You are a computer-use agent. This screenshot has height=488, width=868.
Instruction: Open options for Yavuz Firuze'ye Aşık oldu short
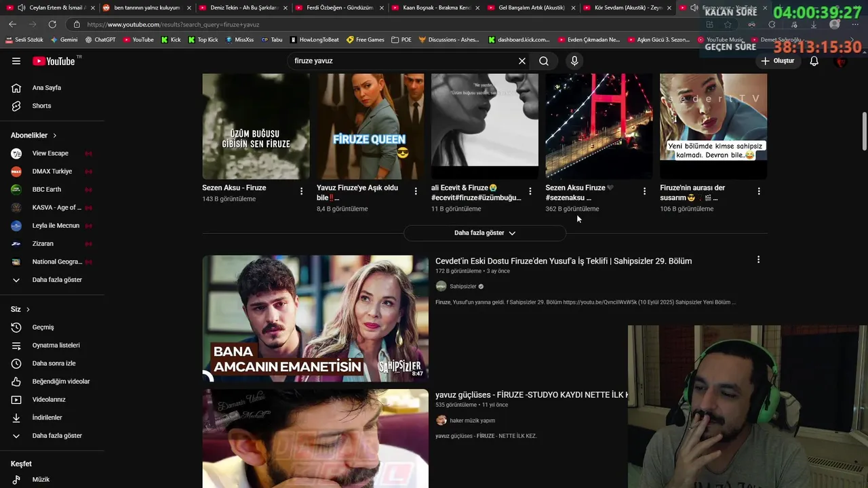pos(416,191)
